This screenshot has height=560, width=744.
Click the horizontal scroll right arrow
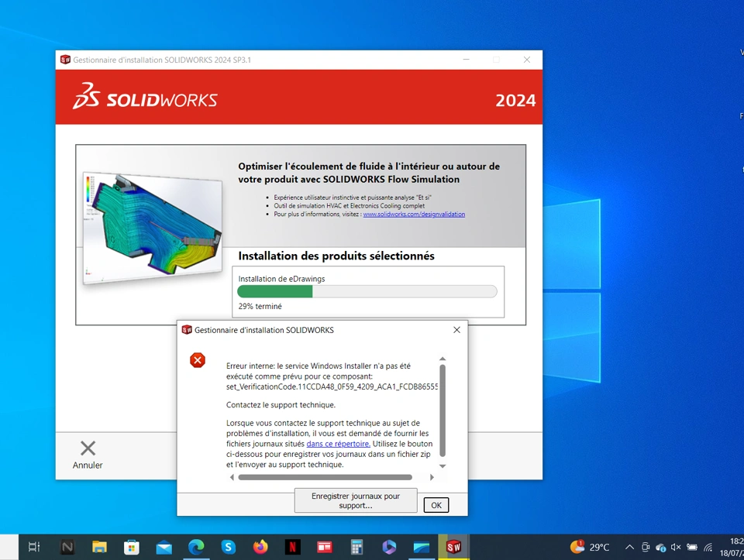coord(432,477)
